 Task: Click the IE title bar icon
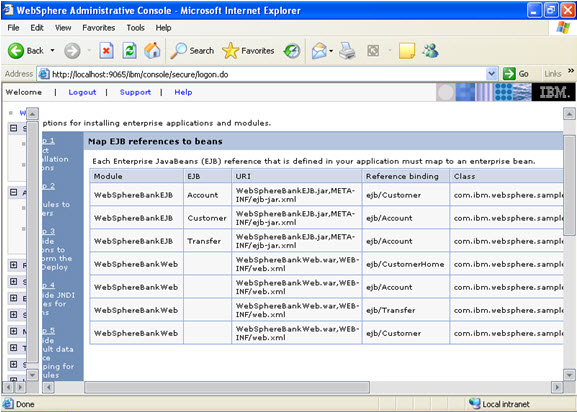click(x=8, y=10)
